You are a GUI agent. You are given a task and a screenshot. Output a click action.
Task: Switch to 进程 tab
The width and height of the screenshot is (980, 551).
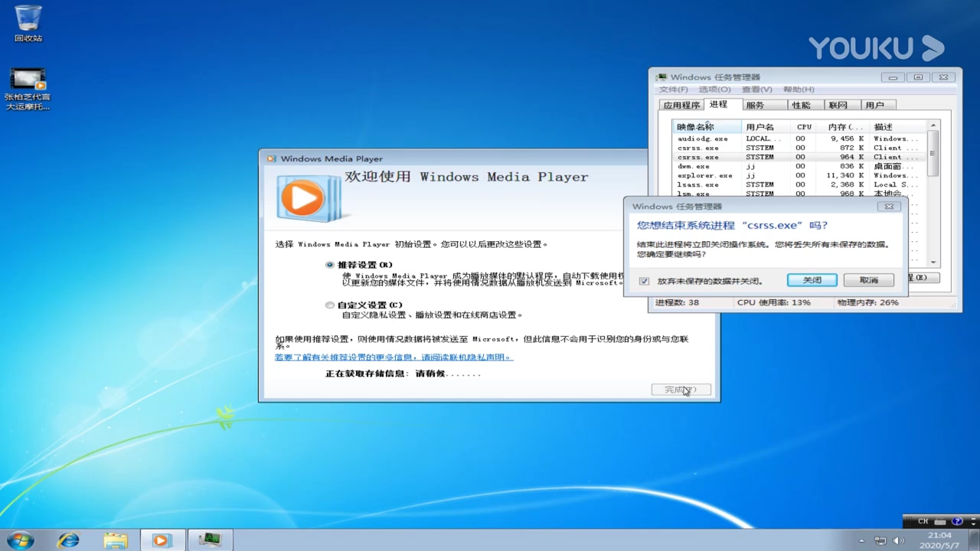(723, 104)
